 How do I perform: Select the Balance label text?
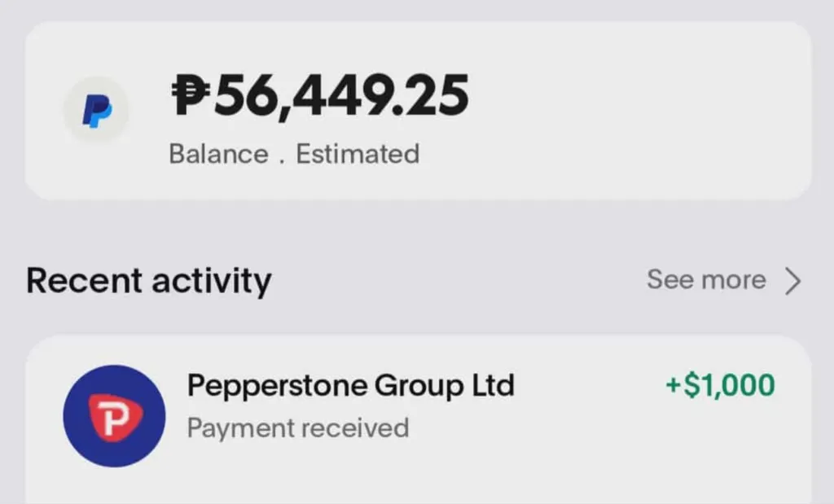[x=218, y=154]
